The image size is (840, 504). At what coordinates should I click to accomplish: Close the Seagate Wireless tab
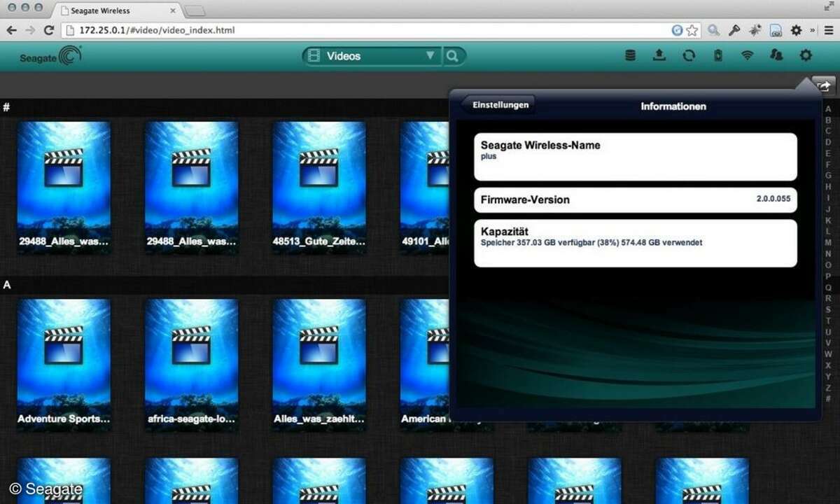pos(171,10)
